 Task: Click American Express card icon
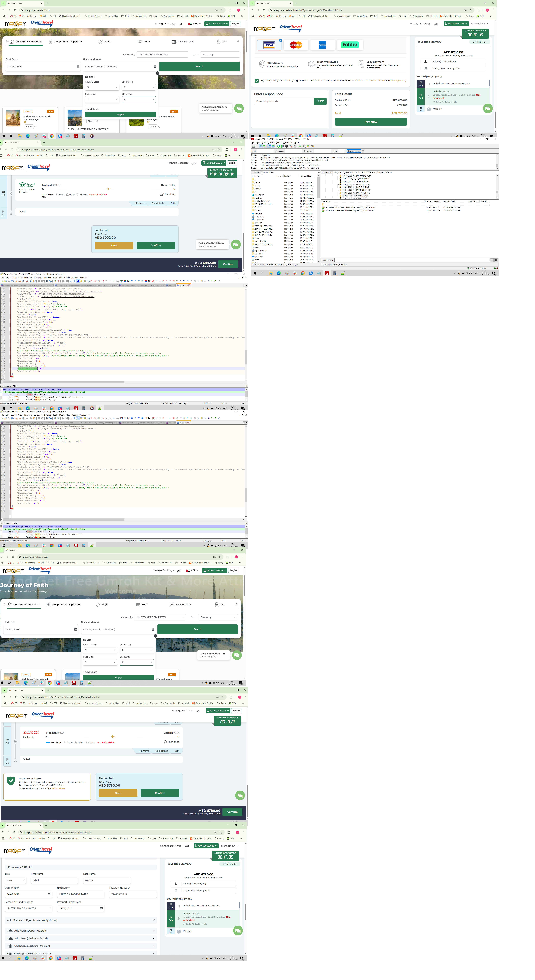click(x=322, y=45)
